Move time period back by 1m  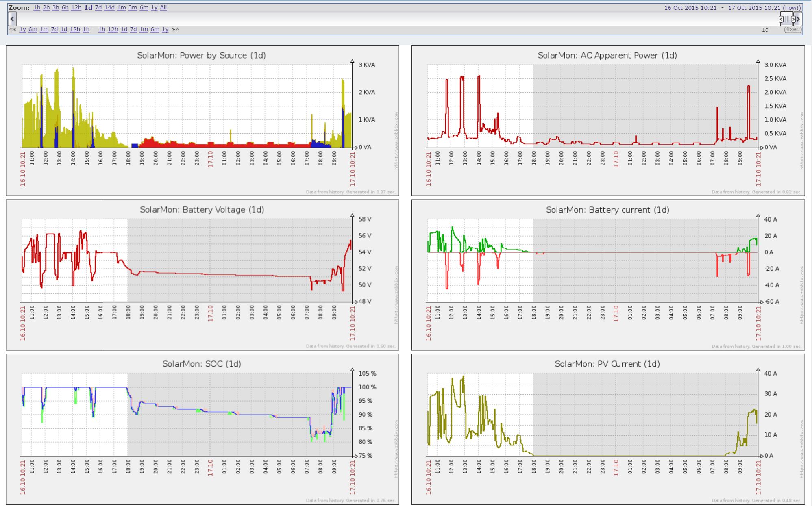point(44,29)
